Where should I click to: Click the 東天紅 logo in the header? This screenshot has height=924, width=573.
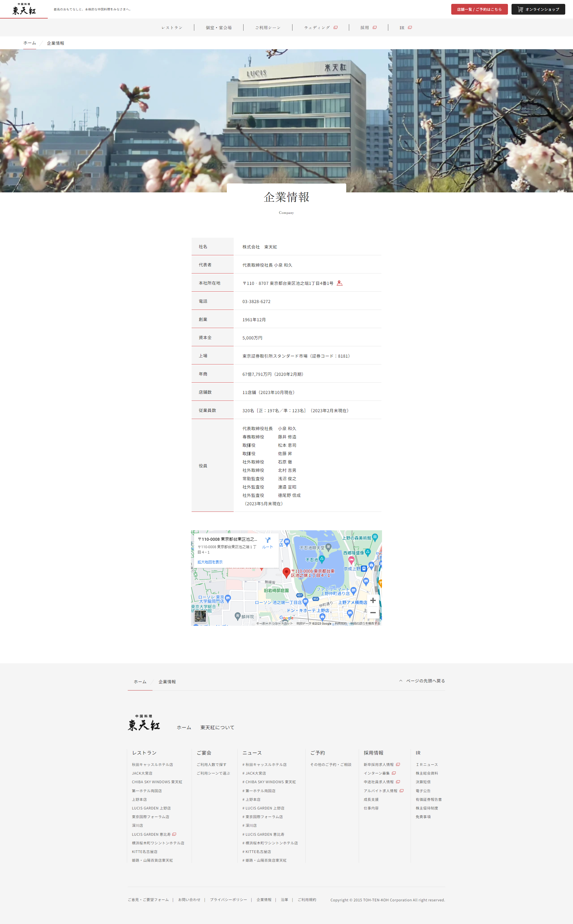point(24,9)
